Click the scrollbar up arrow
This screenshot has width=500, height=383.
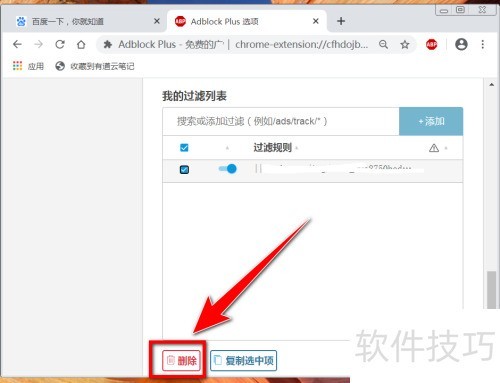(x=491, y=85)
